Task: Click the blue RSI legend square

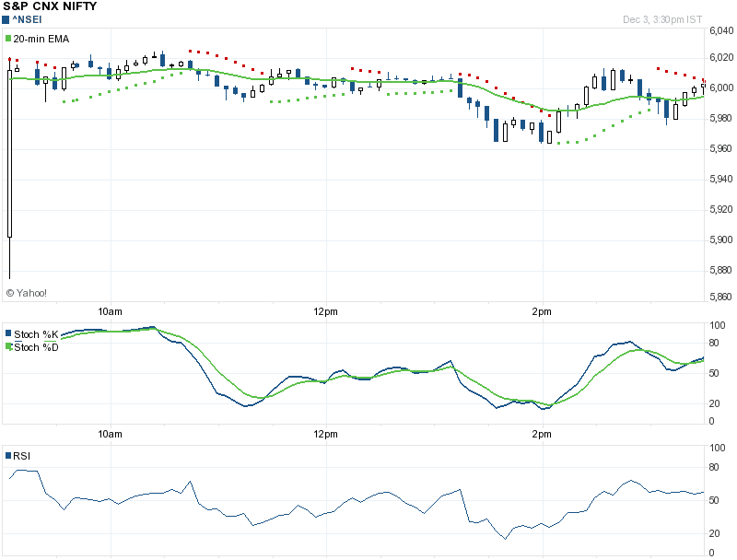Action: [8, 456]
